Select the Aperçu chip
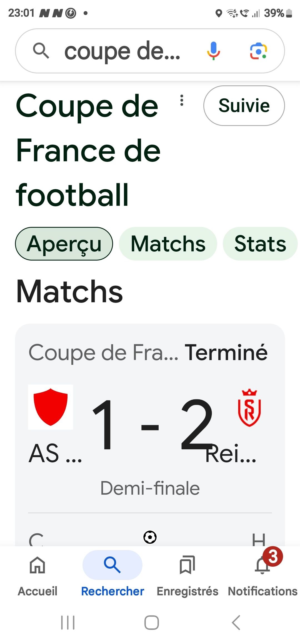Viewport: 300px width, 644px height. click(64, 244)
